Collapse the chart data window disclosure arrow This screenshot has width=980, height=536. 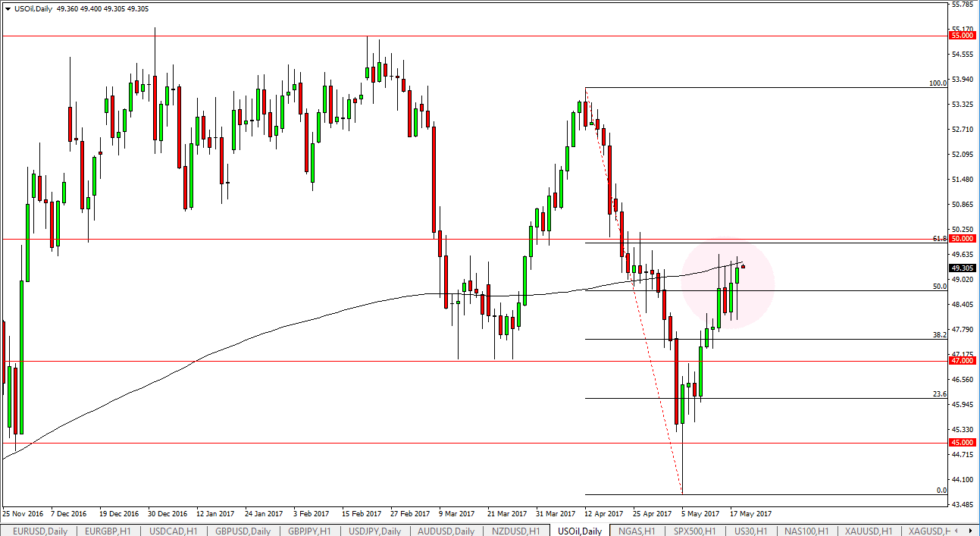point(8,9)
